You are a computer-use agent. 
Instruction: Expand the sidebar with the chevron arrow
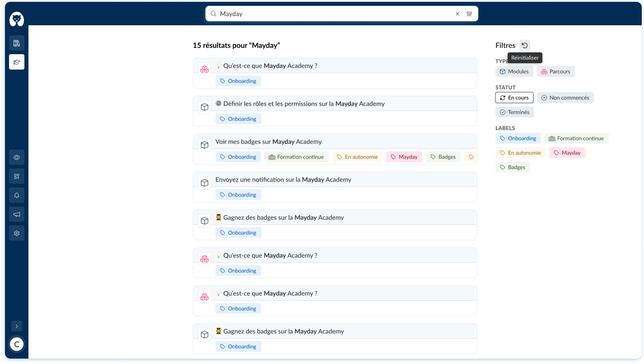pyautogui.click(x=17, y=326)
